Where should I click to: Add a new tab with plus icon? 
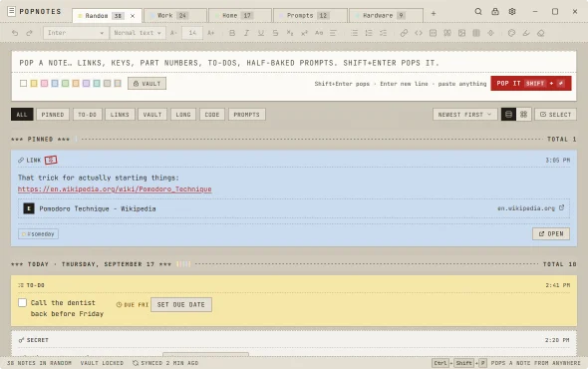pos(434,14)
